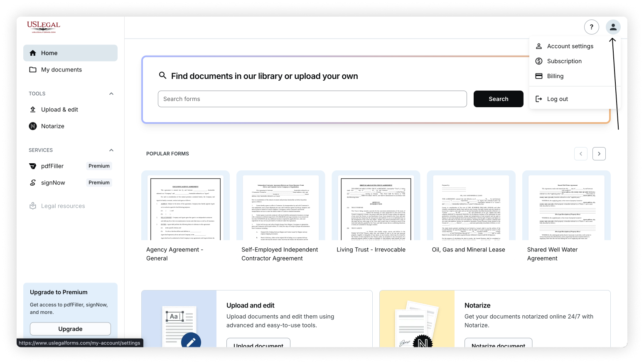The image size is (644, 364).
Task: Open the Living Trust - Irrevocable form preview
Action: 375,209
